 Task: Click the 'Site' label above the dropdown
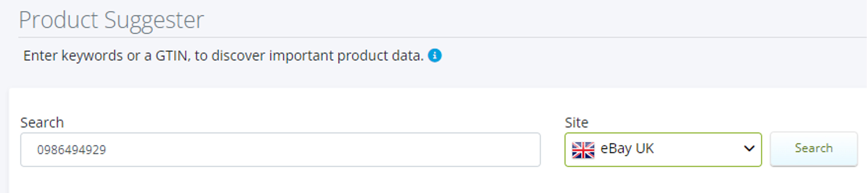(x=576, y=122)
